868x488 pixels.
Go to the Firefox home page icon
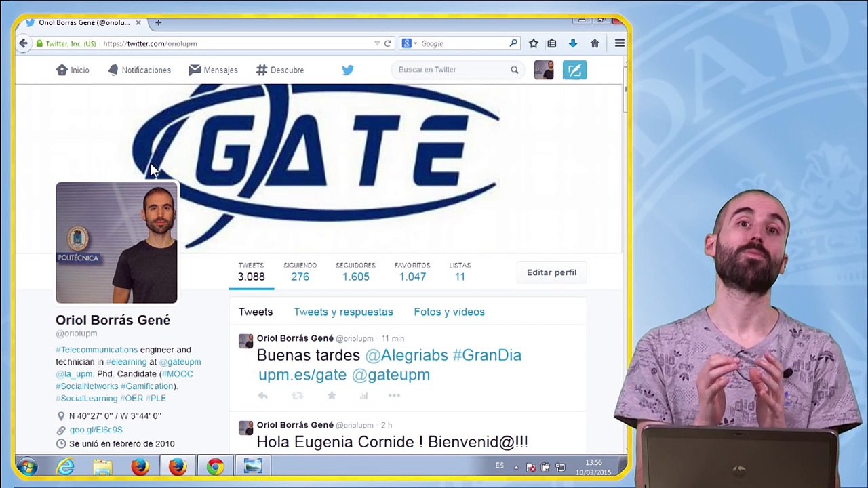(595, 43)
